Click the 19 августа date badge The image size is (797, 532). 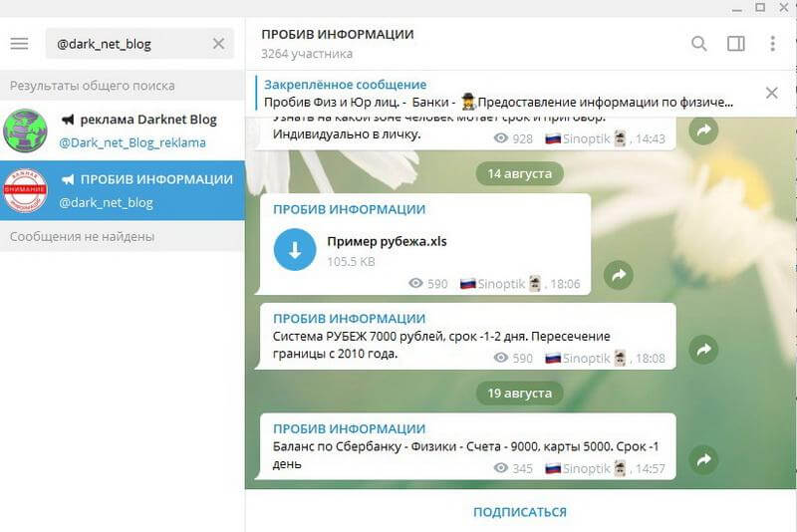click(519, 394)
